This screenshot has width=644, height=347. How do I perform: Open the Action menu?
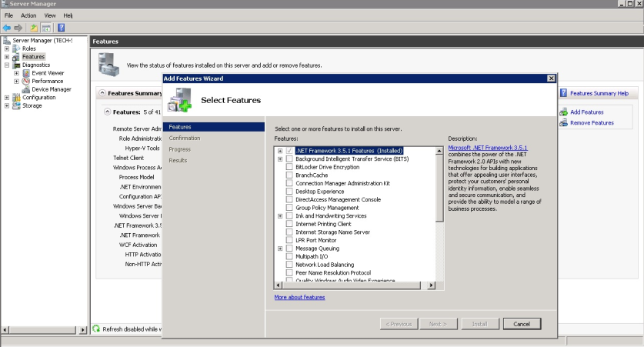pos(28,15)
